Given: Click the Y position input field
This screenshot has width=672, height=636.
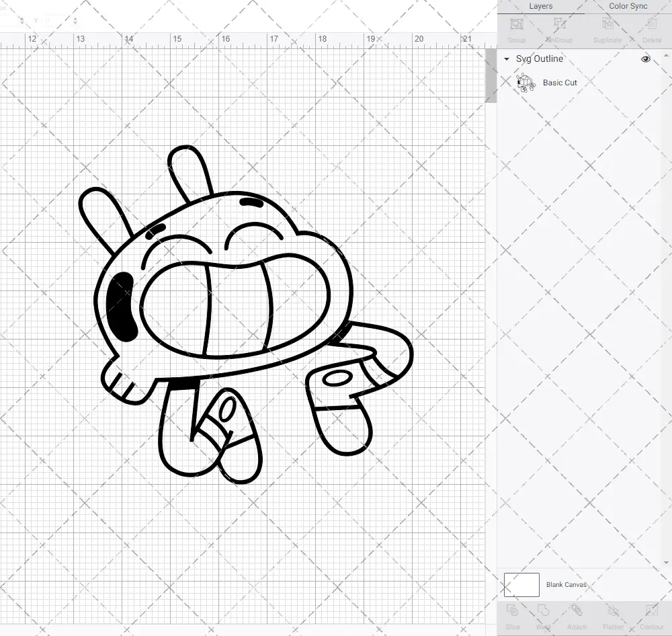Looking at the screenshot, I should click(56, 21).
